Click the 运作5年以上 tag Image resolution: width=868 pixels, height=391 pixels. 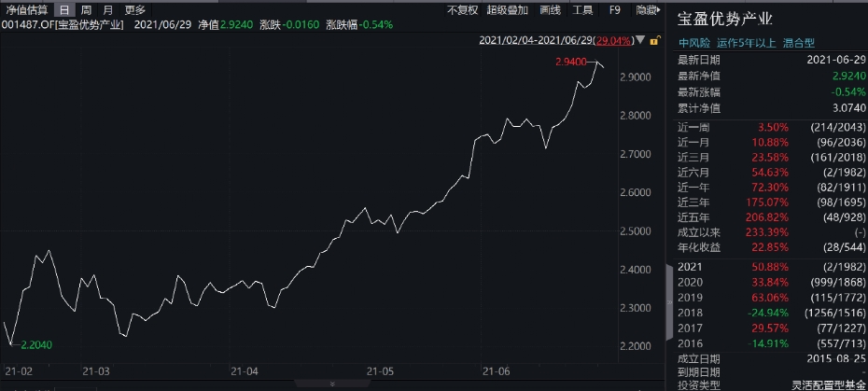coord(747,43)
